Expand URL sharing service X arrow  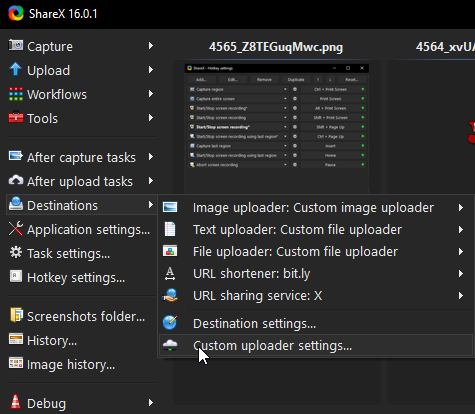tap(461, 296)
